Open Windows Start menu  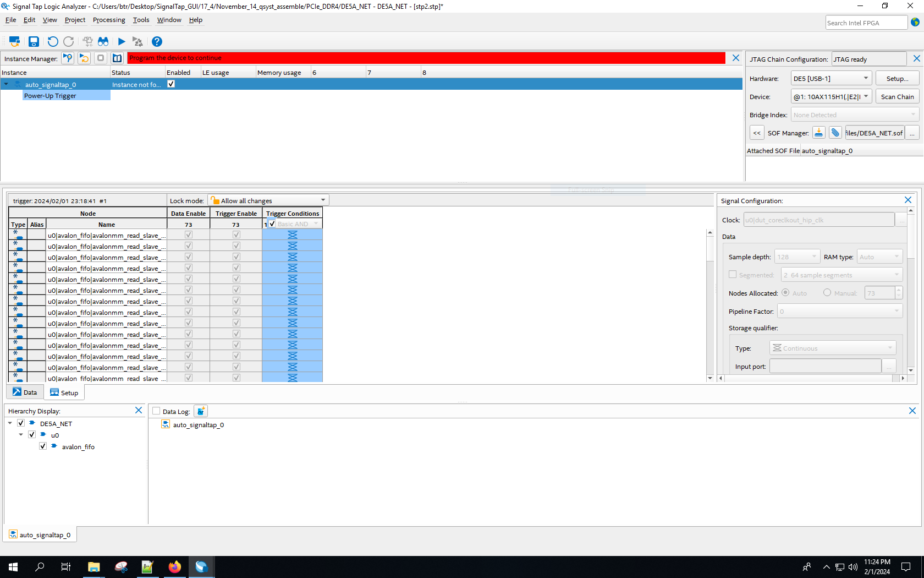point(13,567)
